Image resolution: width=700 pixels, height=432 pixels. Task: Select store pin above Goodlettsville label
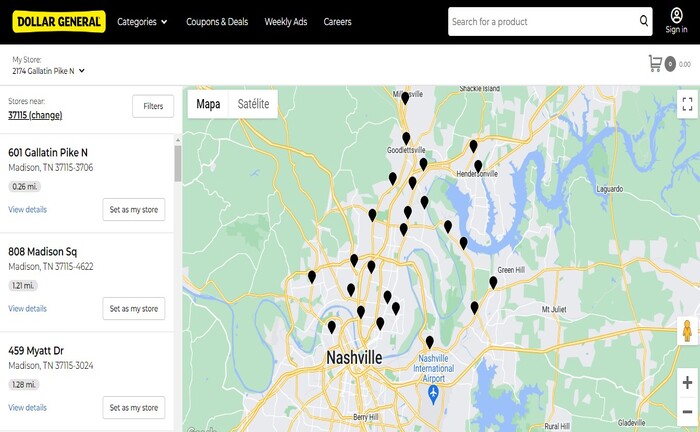(406, 138)
